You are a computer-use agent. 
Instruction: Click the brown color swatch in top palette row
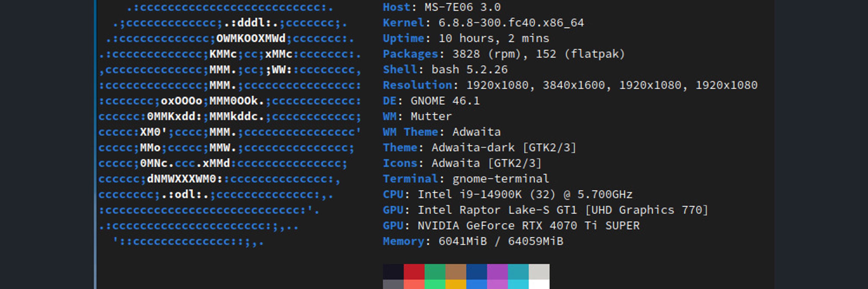456,272
